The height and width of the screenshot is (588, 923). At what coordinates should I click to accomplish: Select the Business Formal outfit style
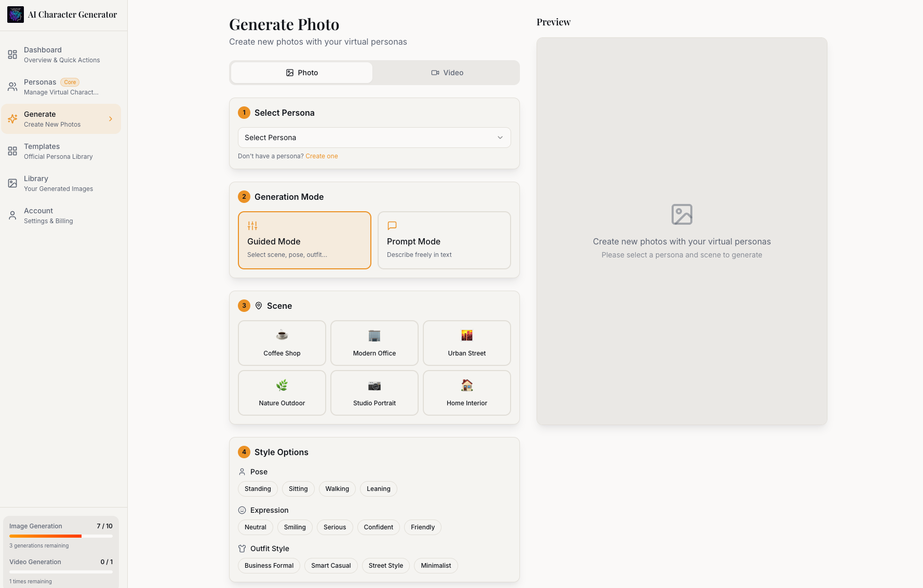(269, 566)
